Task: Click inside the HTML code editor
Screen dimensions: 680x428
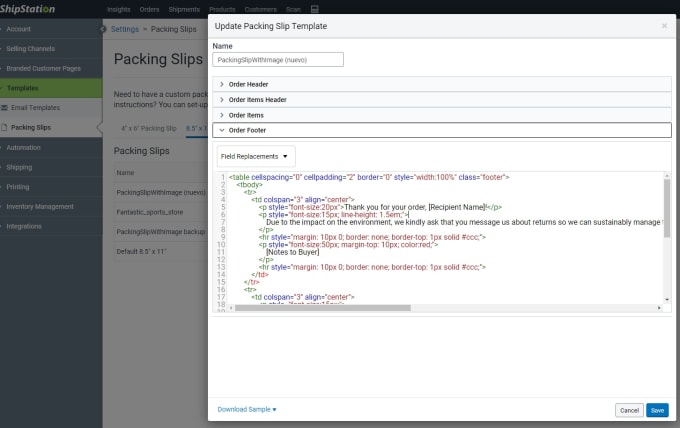Action: pyautogui.click(x=445, y=238)
